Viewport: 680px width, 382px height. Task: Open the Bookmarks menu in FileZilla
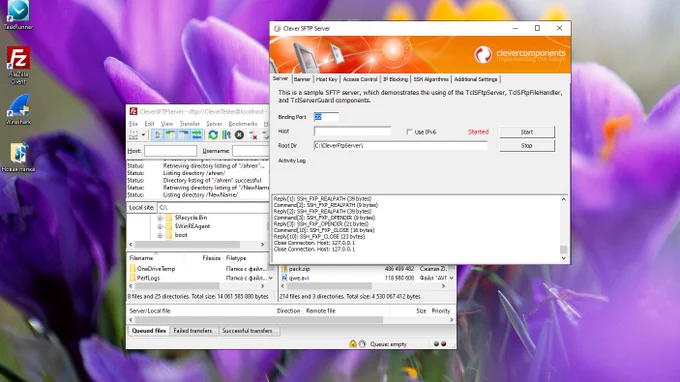click(243, 124)
